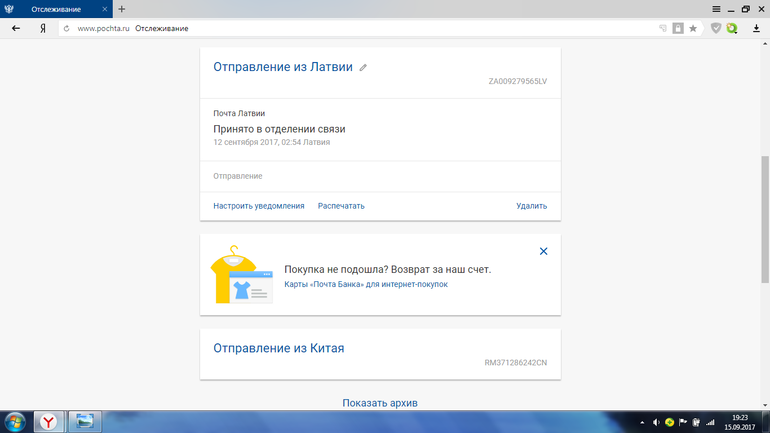Click the pencil icon to rename the Latvia shipment
This screenshot has height=433, width=770.
[x=363, y=68]
